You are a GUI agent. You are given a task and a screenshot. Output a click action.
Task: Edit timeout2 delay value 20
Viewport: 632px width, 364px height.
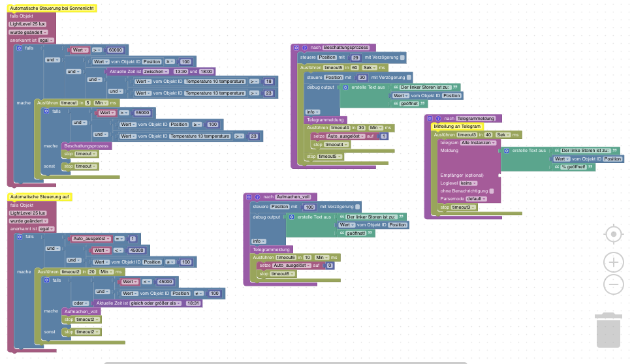coord(92,272)
